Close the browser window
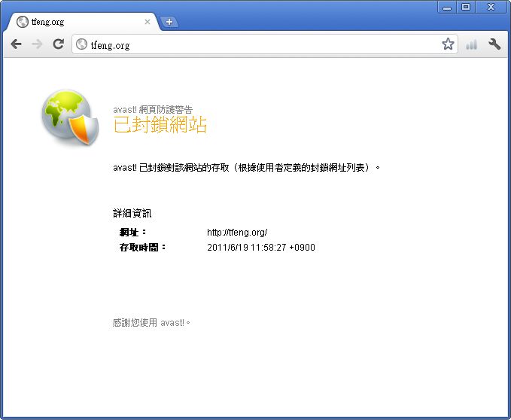511x420 pixels. coord(491,8)
